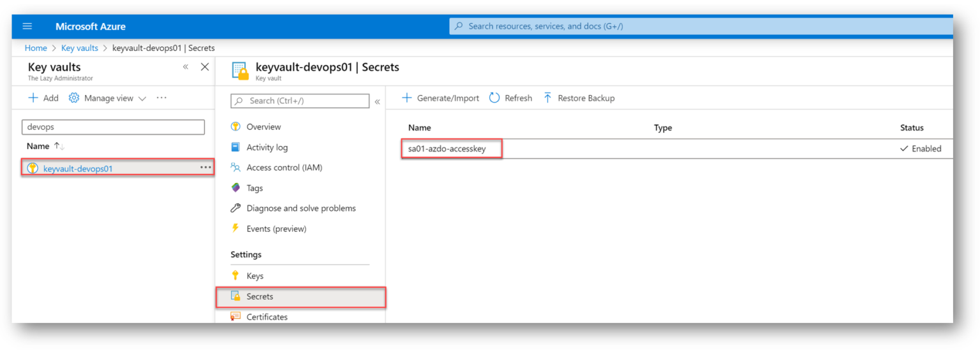
Task: Sort key vaults by Name column
Action: tap(46, 146)
